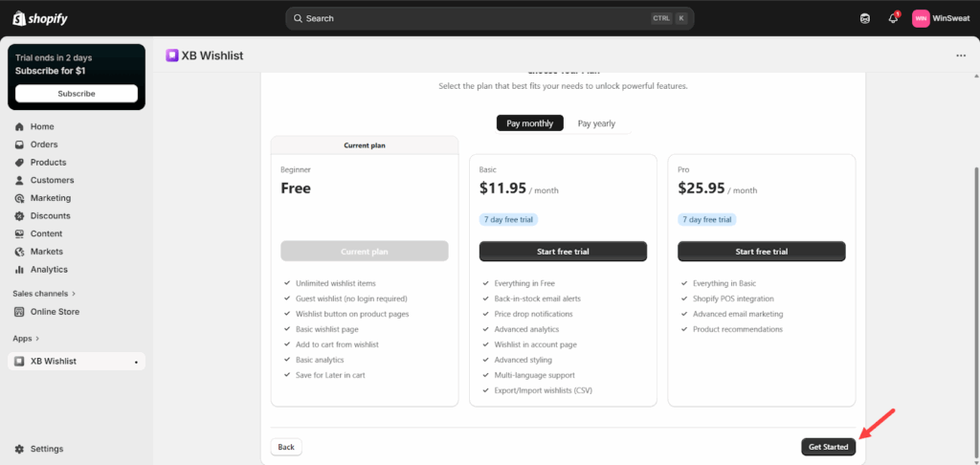Open the Orders section
Screen dimensions: 980x465
tap(44, 144)
